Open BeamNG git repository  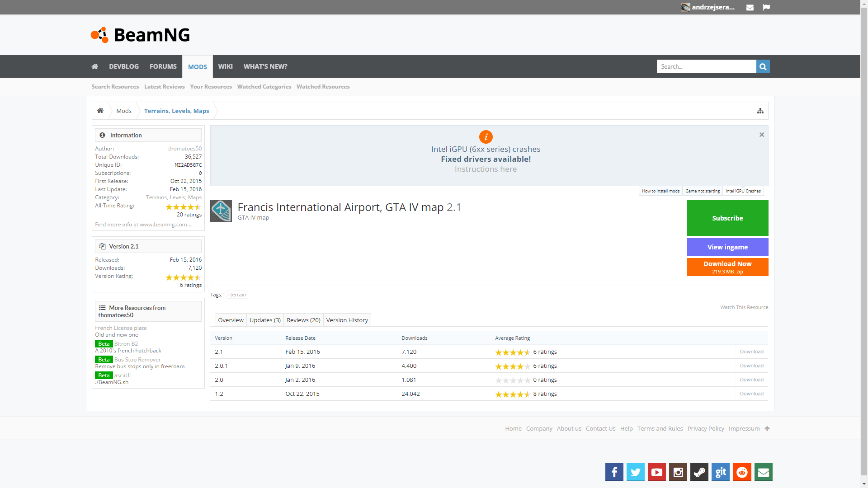(x=720, y=472)
